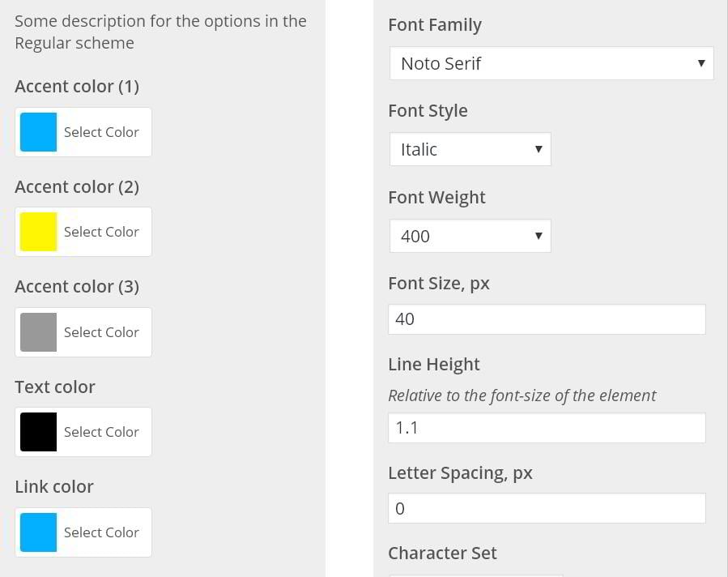Click the arrow on the Font Weight select
728x577 pixels.
point(539,237)
